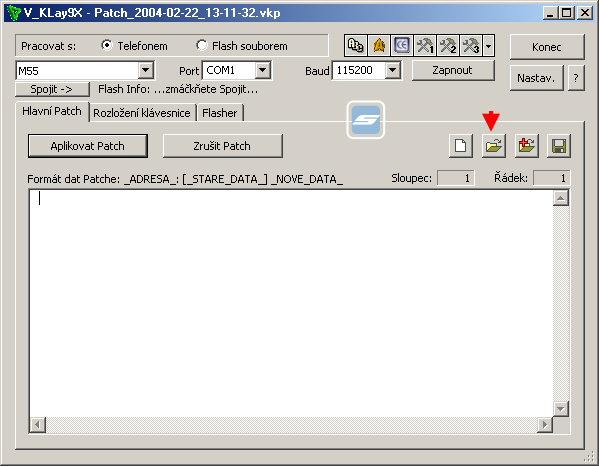Image resolution: width=599 pixels, height=466 pixels.
Task: Click the add patch folder icon with red plus
Action: click(x=526, y=146)
